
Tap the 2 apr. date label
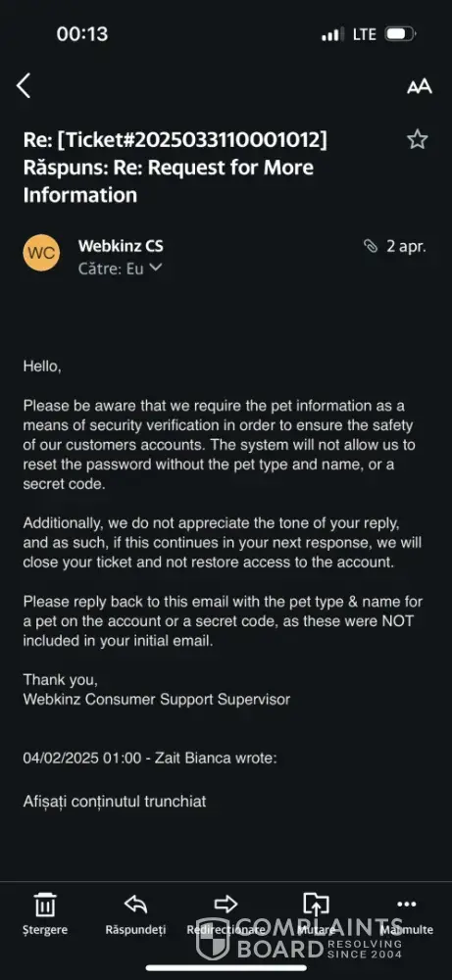pyautogui.click(x=406, y=246)
